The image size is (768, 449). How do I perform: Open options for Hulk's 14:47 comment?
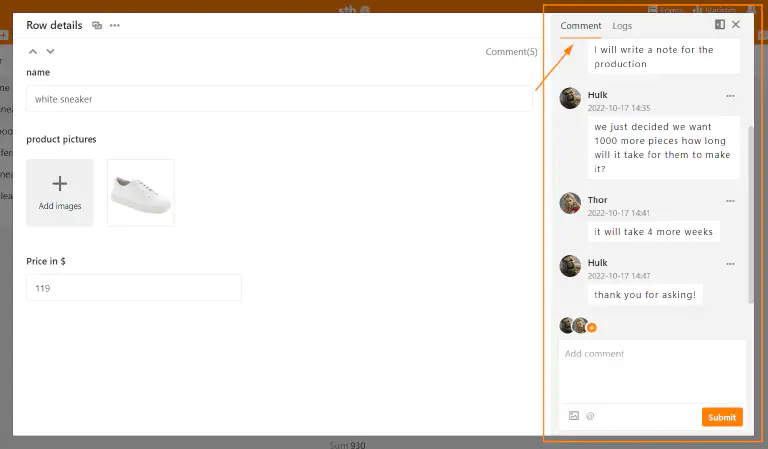point(730,264)
